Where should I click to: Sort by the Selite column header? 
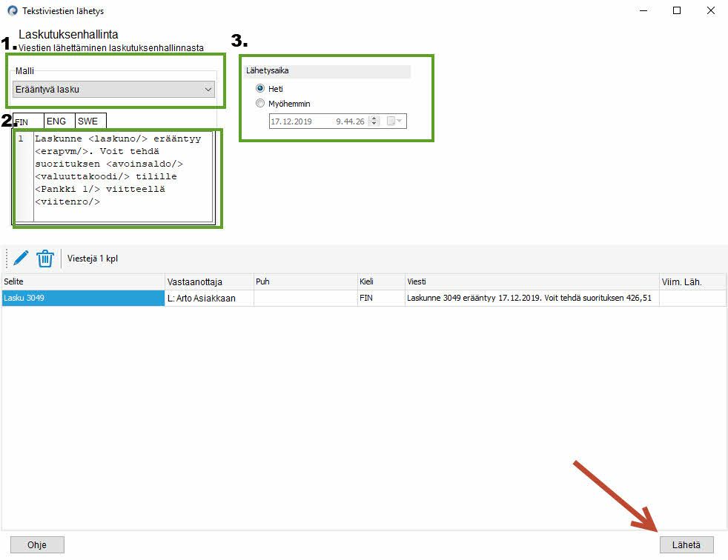click(84, 281)
